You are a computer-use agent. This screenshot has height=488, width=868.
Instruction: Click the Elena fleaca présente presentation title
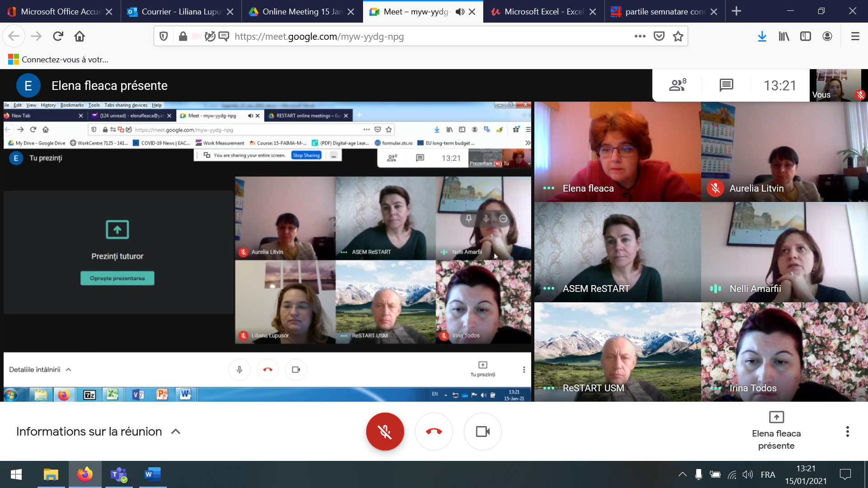click(109, 85)
